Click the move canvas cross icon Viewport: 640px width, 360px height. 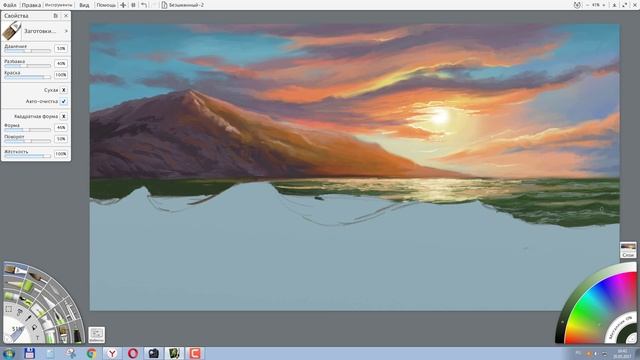pos(123,5)
